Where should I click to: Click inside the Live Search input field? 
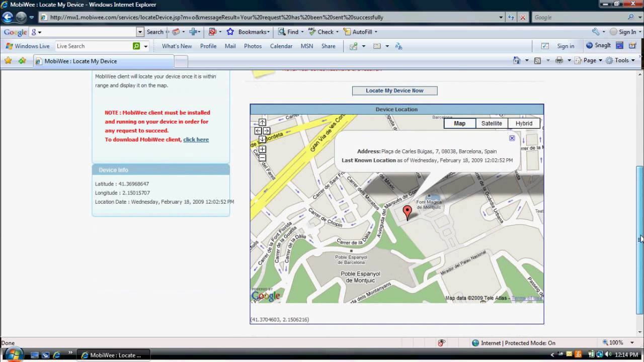click(x=94, y=46)
